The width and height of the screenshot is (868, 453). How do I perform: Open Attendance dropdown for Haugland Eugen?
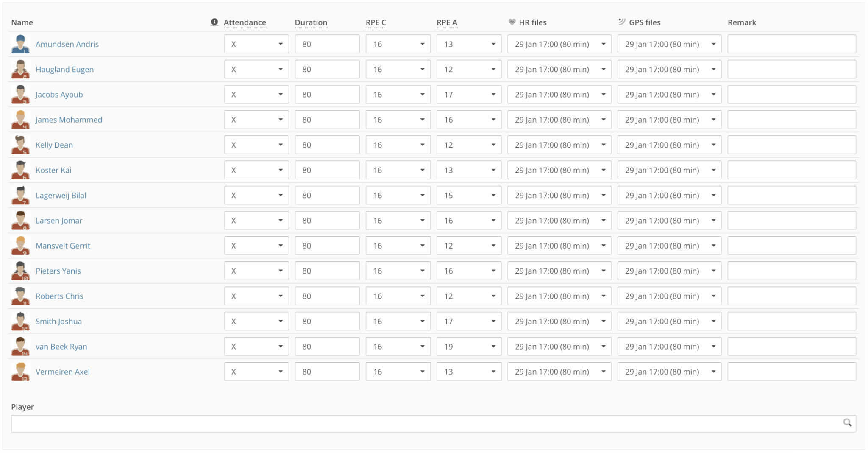(x=256, y=70)
